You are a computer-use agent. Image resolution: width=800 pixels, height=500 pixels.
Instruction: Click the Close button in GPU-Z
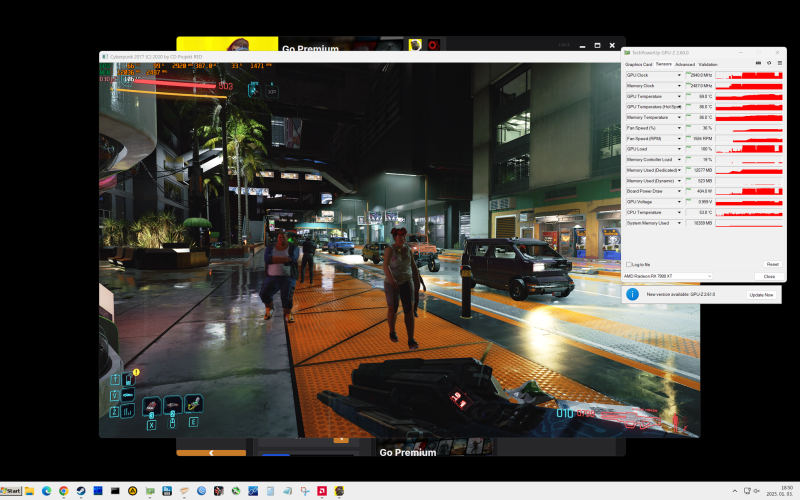769,276
